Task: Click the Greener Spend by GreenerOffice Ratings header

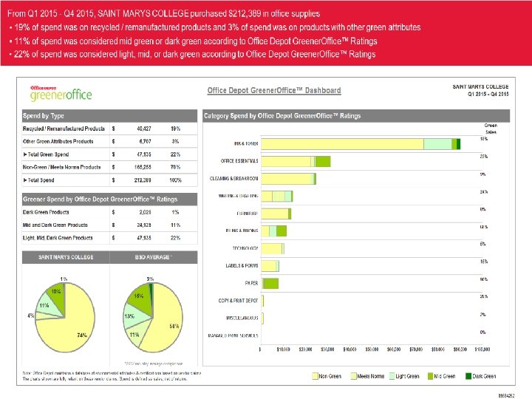Action: tap(109, 199)
